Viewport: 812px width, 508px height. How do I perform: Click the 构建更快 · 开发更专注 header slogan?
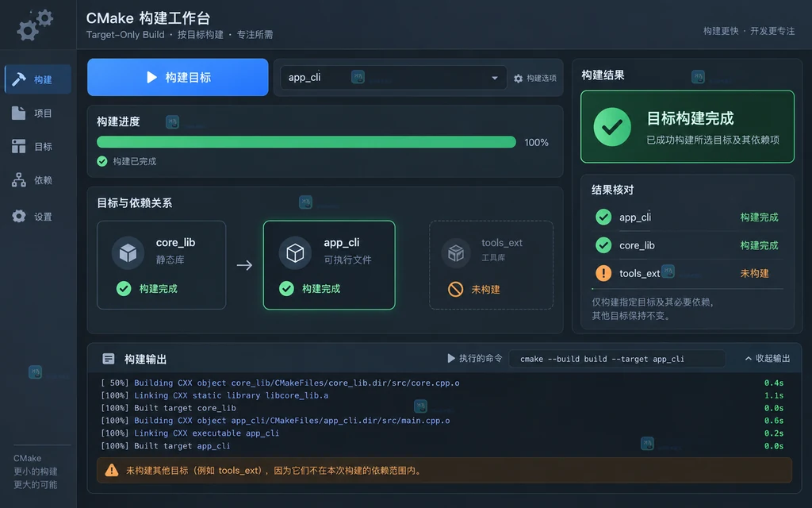(749, 31)
